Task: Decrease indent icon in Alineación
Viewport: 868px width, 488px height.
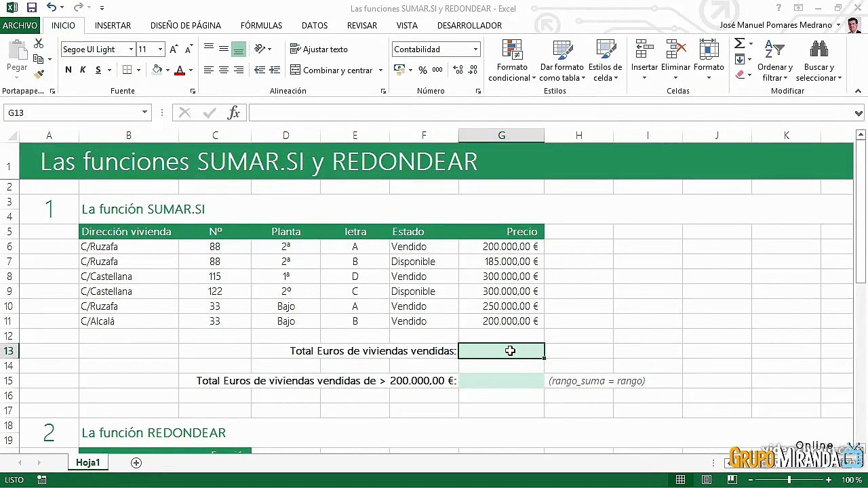Action: [259, 70]
